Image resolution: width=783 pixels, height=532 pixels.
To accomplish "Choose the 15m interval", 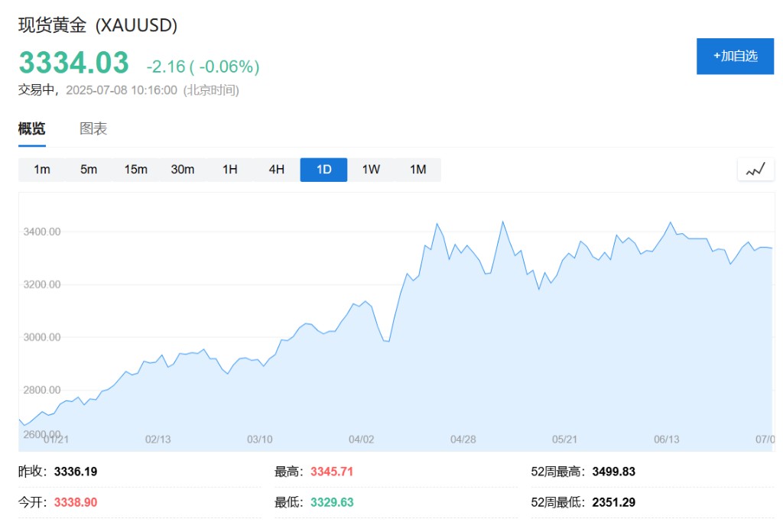I will (x=135, y=170).
